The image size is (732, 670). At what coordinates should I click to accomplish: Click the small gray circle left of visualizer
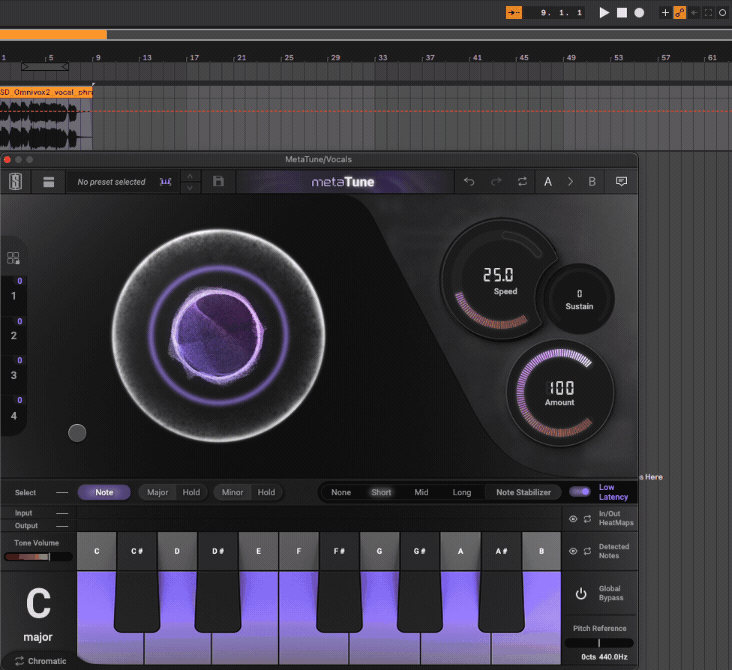77,433
